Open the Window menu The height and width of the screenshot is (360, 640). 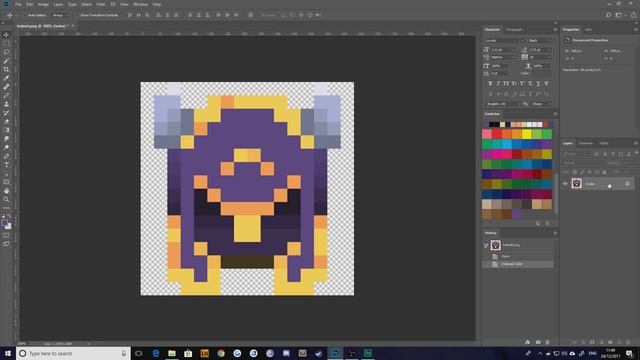pyautogui.click(x=140, y=4)
